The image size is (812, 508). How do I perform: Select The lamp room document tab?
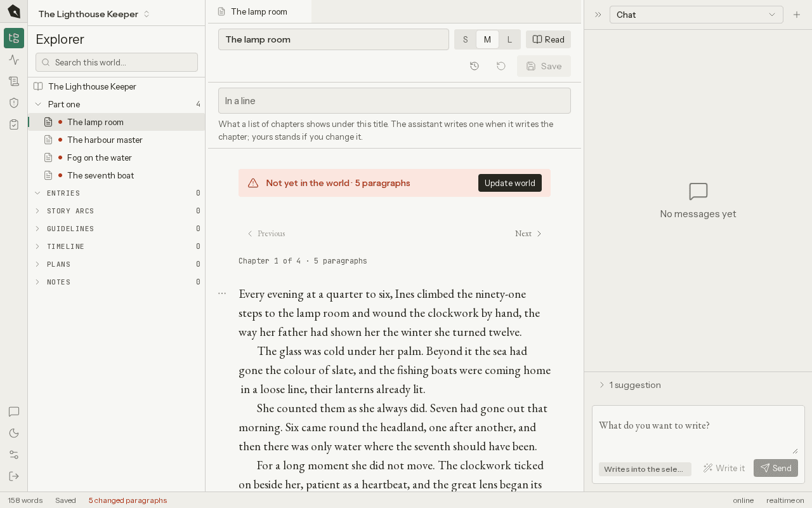pyautogui.click(x=260, y=11)
